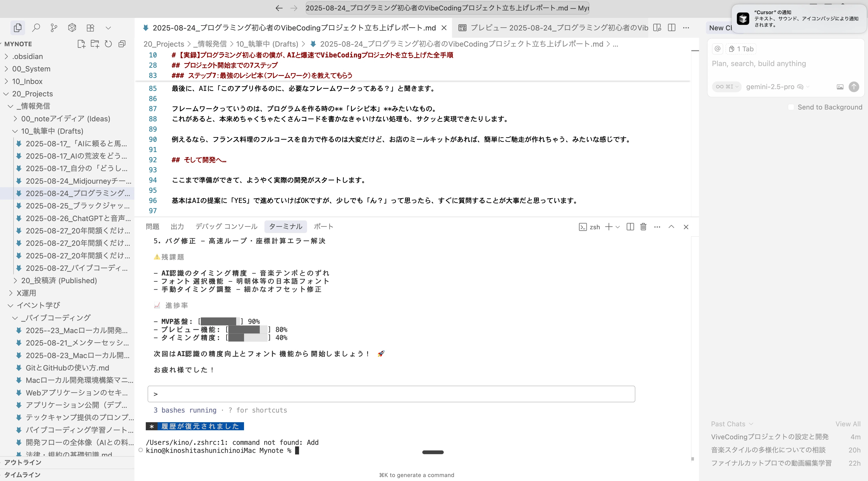The height and width of the screenshot is (481, 868).
Task: Switch to the 出力 panel tab
Action: tap(177, 227)
